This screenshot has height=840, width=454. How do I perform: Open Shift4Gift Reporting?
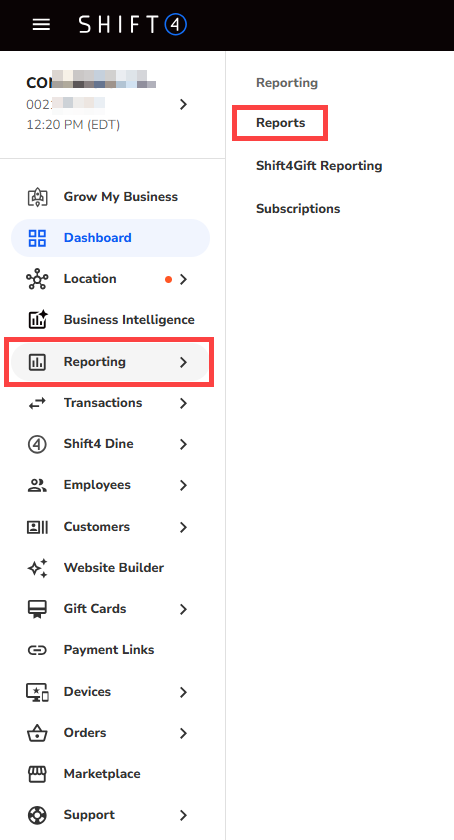[x=319, y=166]
